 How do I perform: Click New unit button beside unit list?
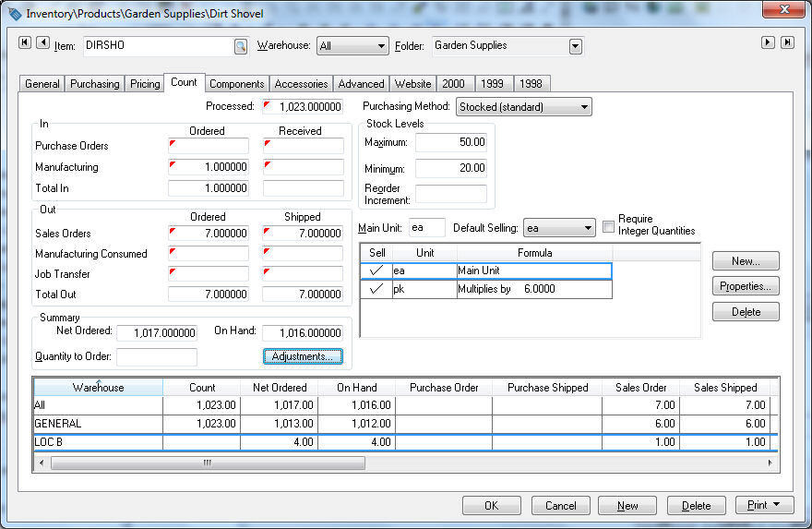click(746, 261)
